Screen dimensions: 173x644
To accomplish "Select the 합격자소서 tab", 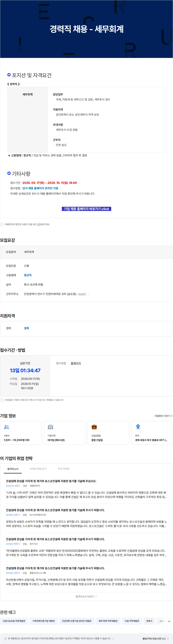I will [x=13, y=469].
